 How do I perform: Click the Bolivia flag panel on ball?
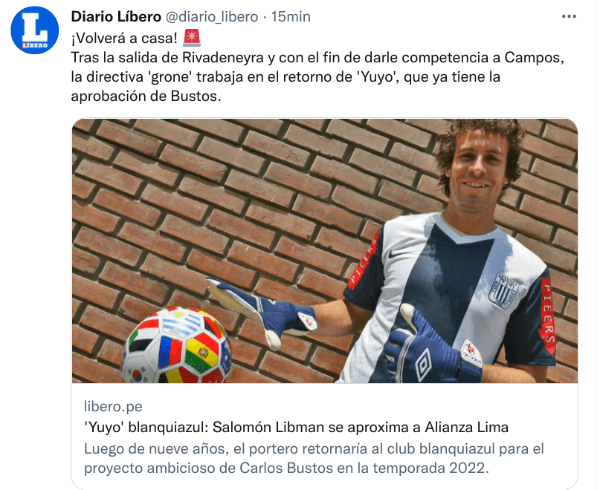point(202,353)
